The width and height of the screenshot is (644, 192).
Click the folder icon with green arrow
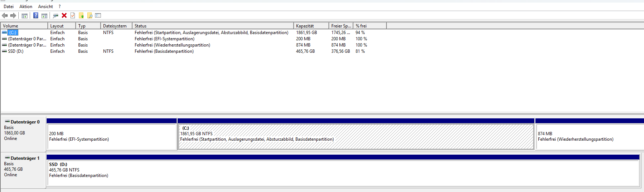click(81, 15)
